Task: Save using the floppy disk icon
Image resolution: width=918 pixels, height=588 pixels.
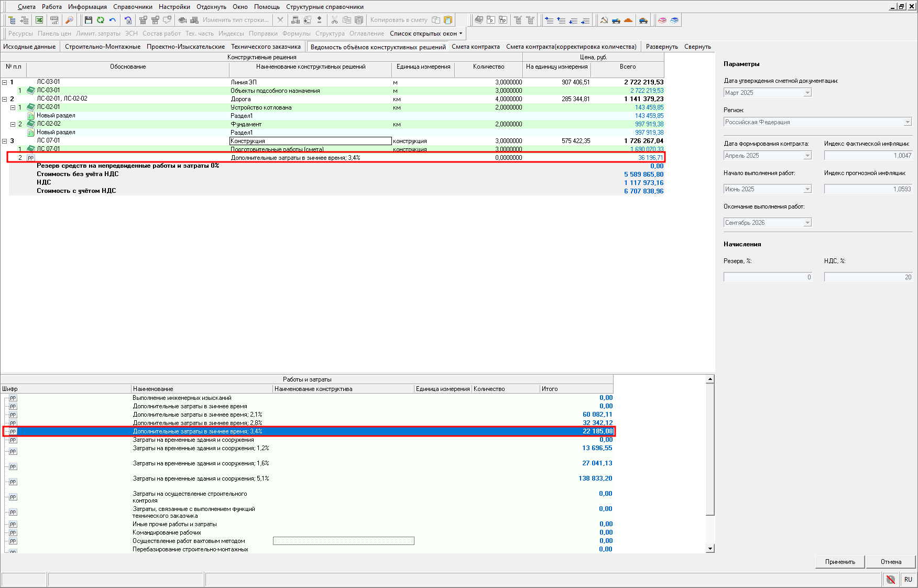Action: pos(88,20)
